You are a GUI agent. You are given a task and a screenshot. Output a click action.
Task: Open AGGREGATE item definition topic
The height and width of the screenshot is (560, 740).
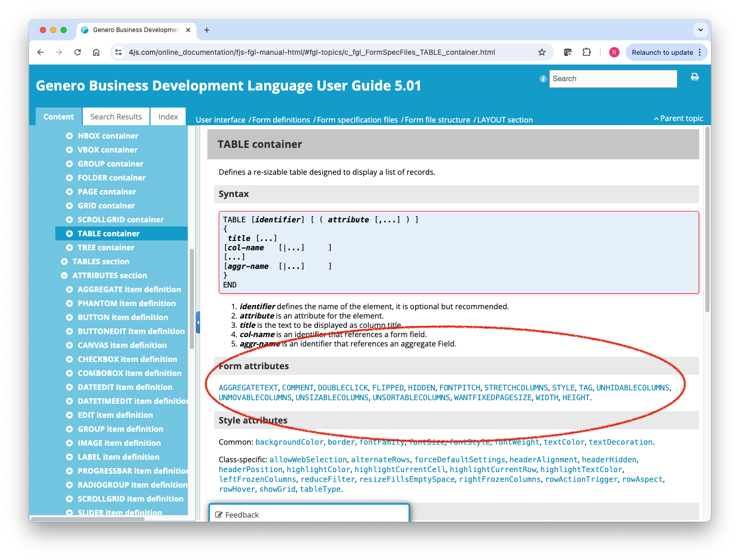(129, 290)
